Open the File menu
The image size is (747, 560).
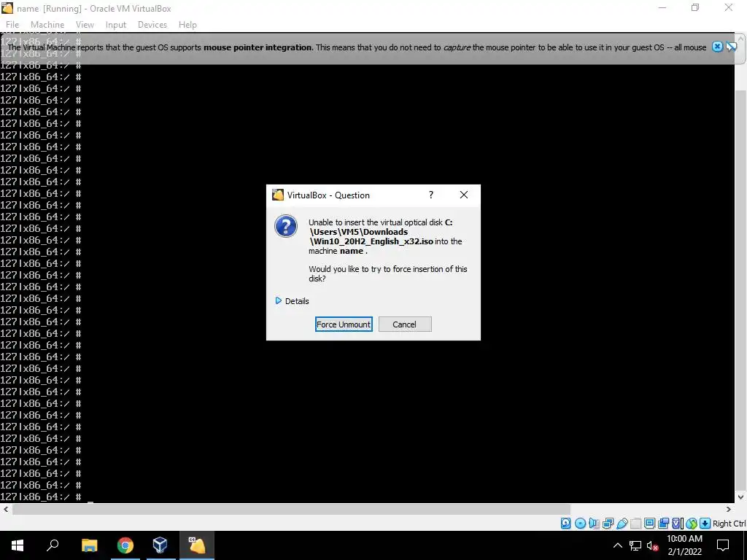[x=12, y=25]
